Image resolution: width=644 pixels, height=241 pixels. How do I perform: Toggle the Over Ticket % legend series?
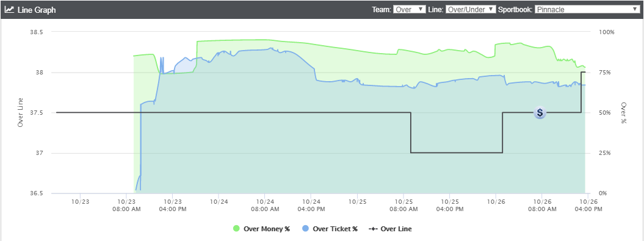pos(330,229)
